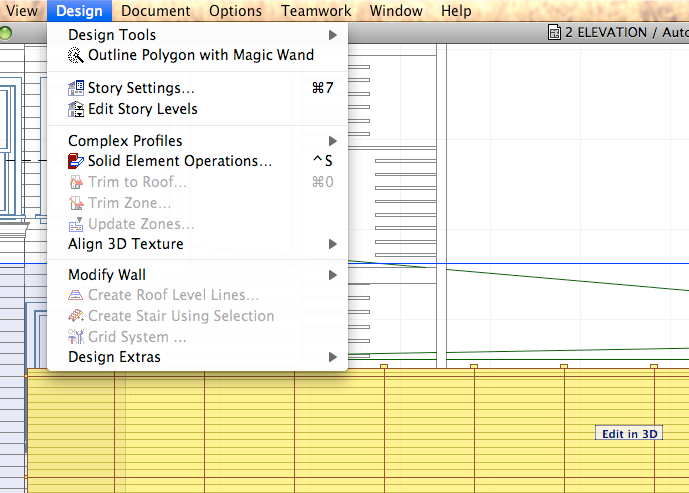
Task: Click the green window zoom button
Action: click(x=5, y=33)
